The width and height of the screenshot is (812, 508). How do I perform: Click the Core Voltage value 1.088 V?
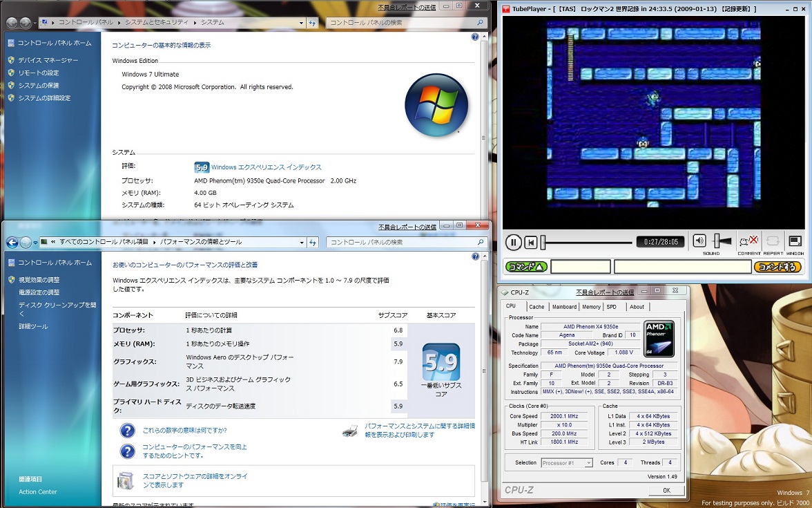pos(623,352)
